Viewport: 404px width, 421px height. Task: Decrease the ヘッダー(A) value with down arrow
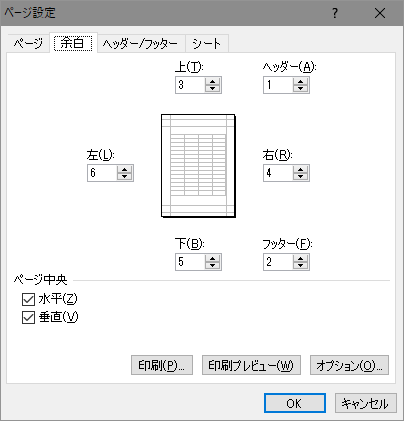coord(300,89)
